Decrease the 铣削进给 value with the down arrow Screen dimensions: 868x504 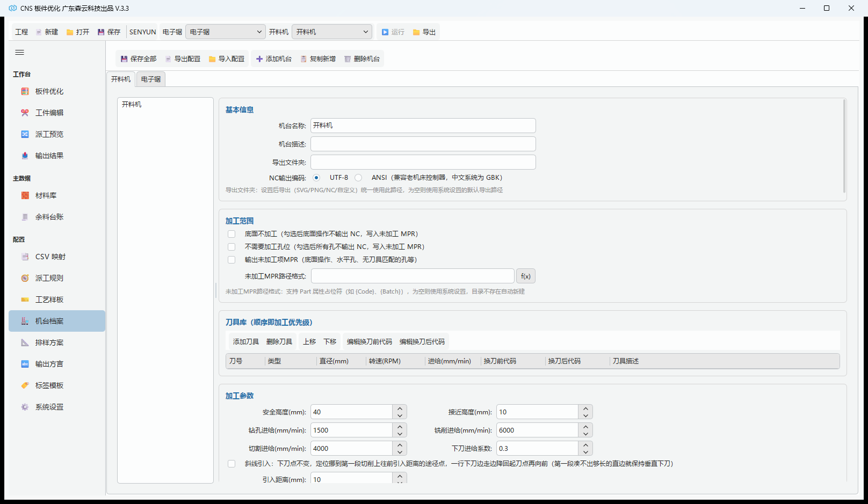[585, 434]
